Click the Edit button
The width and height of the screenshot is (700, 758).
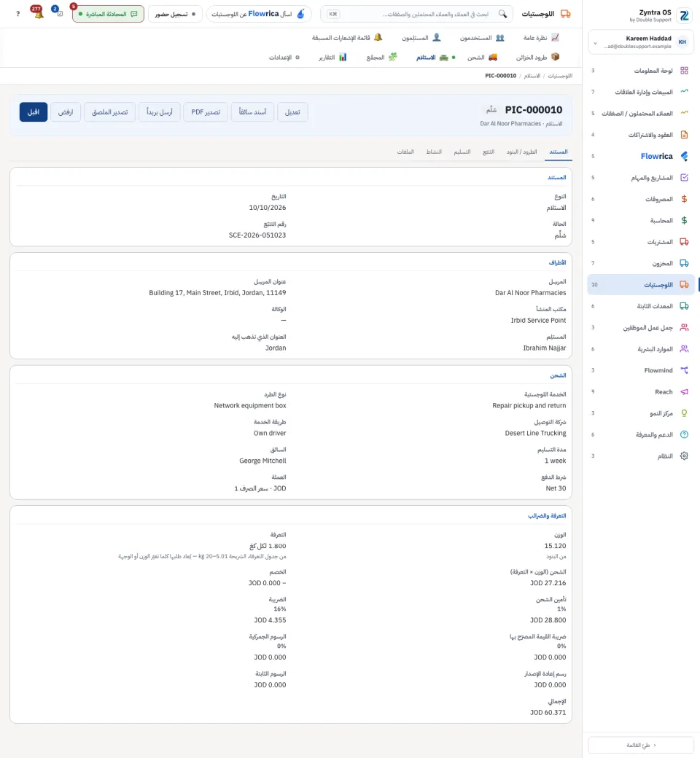[x=292, y=112]
